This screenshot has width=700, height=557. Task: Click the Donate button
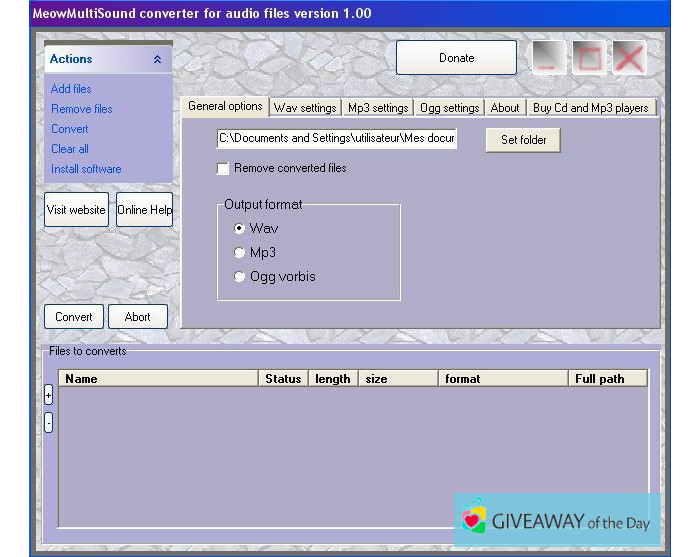tap(456, 58)
